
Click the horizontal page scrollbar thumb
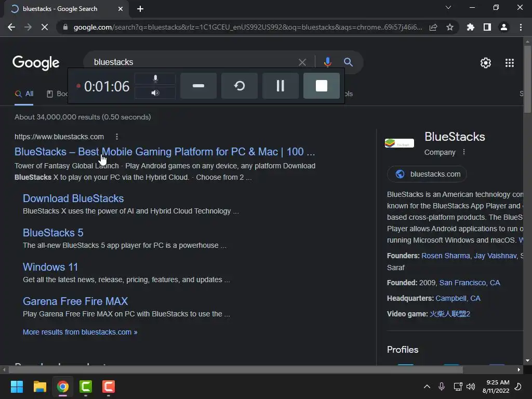[x=235, y=369]
